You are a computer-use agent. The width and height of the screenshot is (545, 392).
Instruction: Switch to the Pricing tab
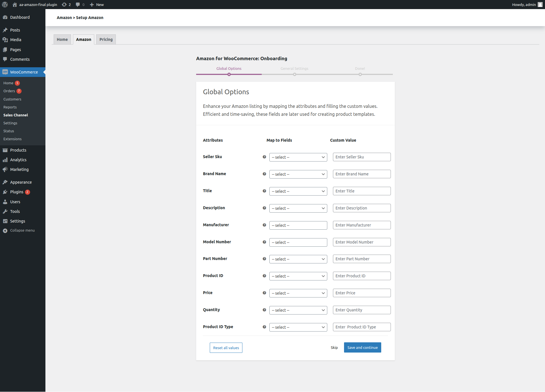106,39
